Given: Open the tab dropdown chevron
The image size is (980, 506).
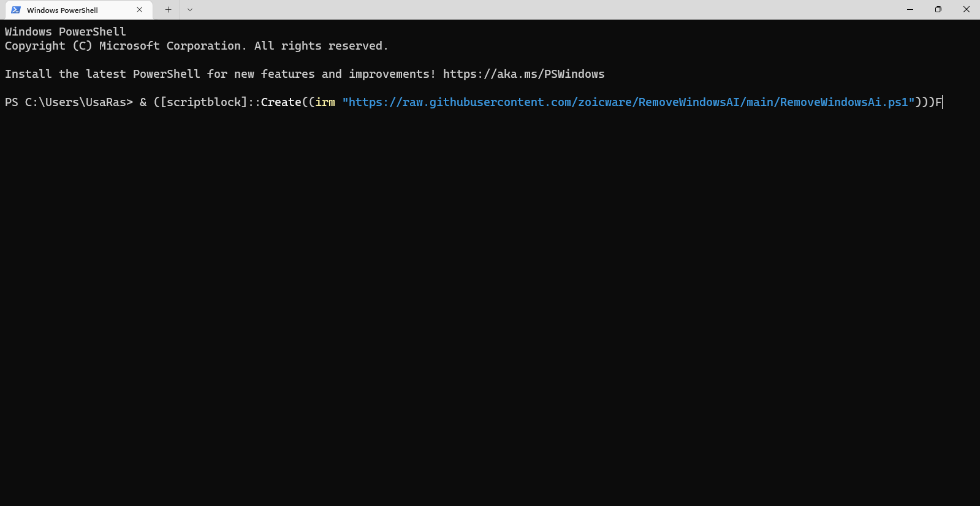Looking at the screenshot, I should 190,10.
